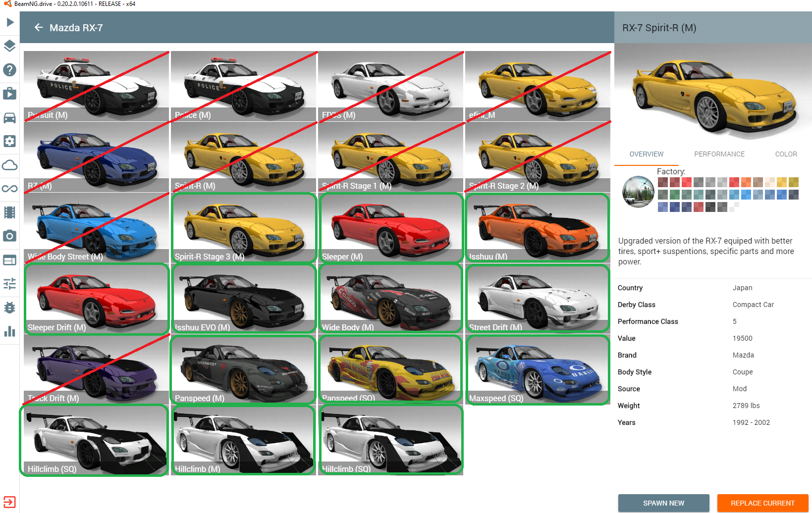
Task: Select the Spirit-R (M) configuration
Action: point(244,157)
